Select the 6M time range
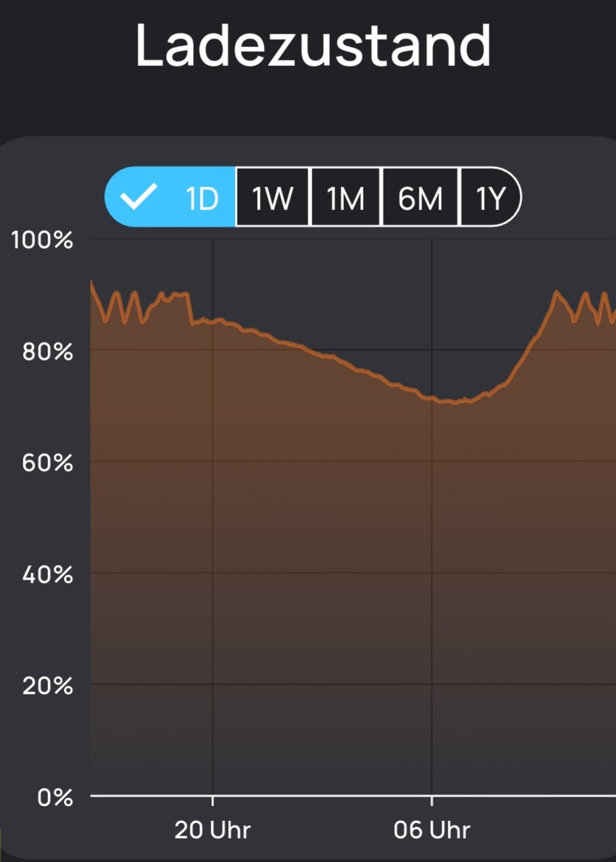The height and width of the screenshot is (862, 616). click(421, 197)
